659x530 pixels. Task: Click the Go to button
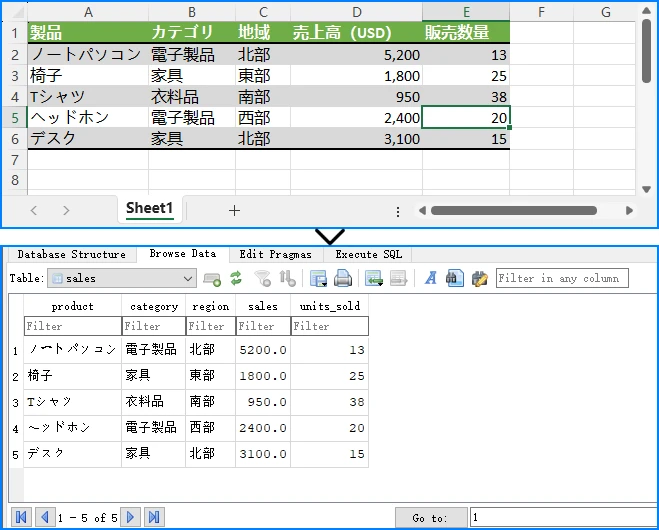(431, 518)
